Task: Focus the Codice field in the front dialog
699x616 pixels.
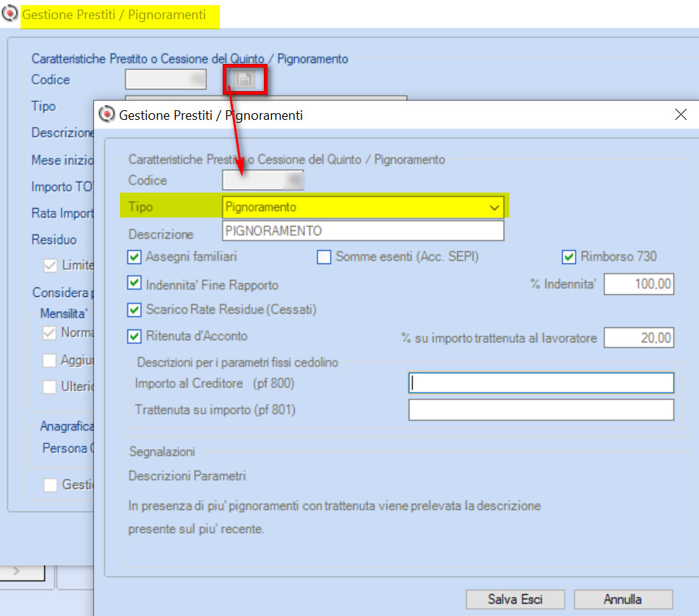Action: tap(263, 180)
